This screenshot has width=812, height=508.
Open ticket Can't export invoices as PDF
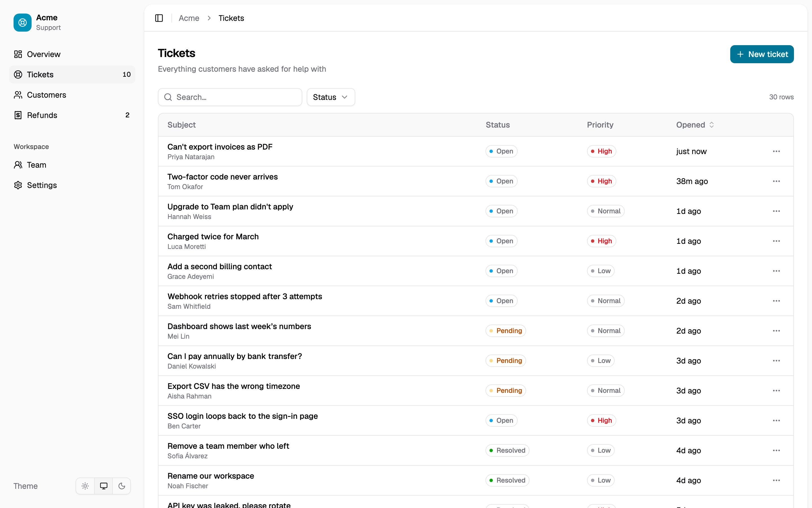[x=220, y=147]
